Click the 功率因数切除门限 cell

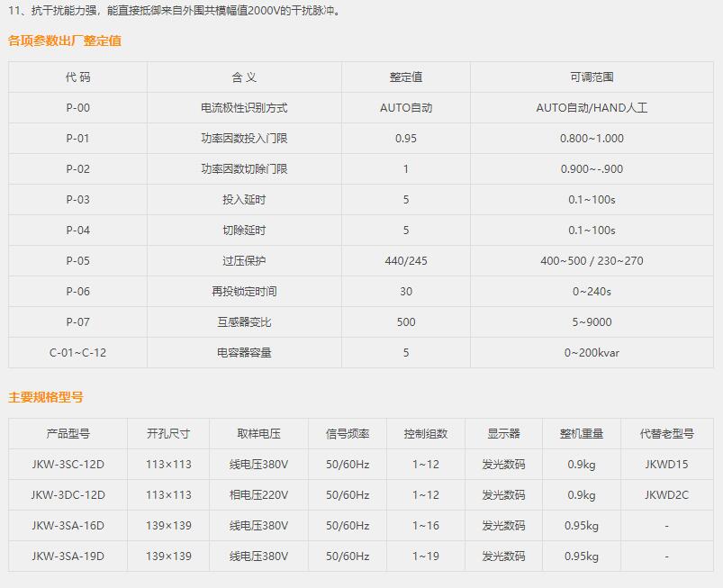[244, 168]
